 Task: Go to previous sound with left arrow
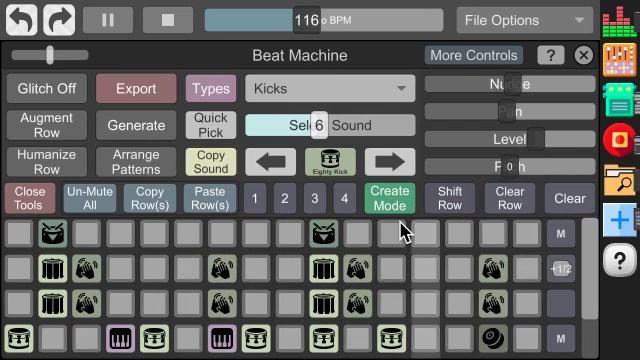[271, 162]
